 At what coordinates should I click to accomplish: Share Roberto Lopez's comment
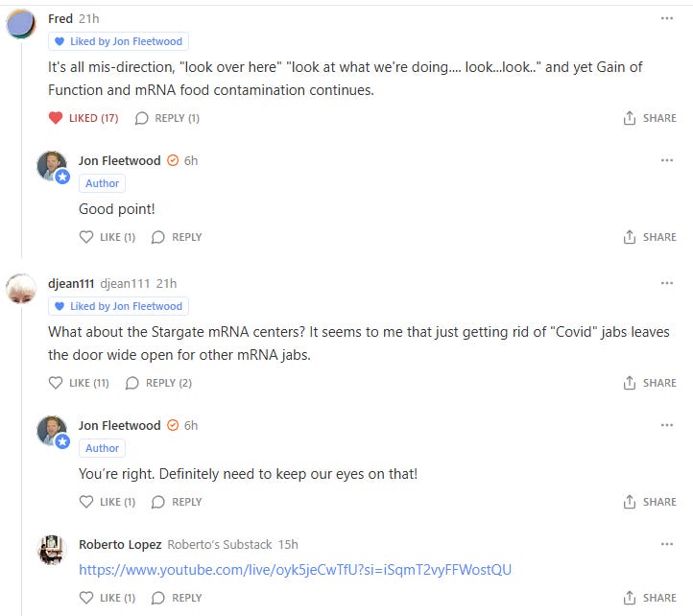pos(650,598)
